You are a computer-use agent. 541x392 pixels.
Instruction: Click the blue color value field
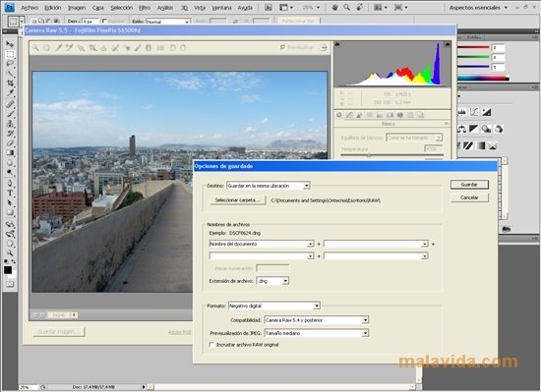[499, 67]
